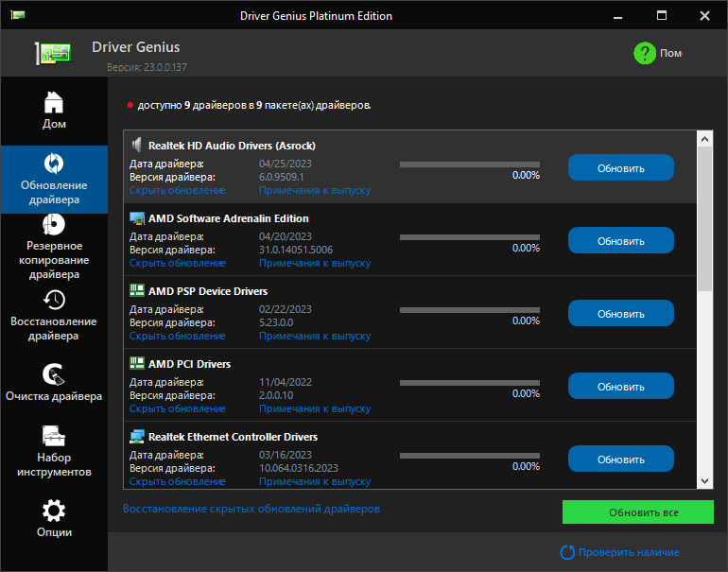Close the Driver Genius window
The image size is (728, 572).
click(x=704, y=16)
